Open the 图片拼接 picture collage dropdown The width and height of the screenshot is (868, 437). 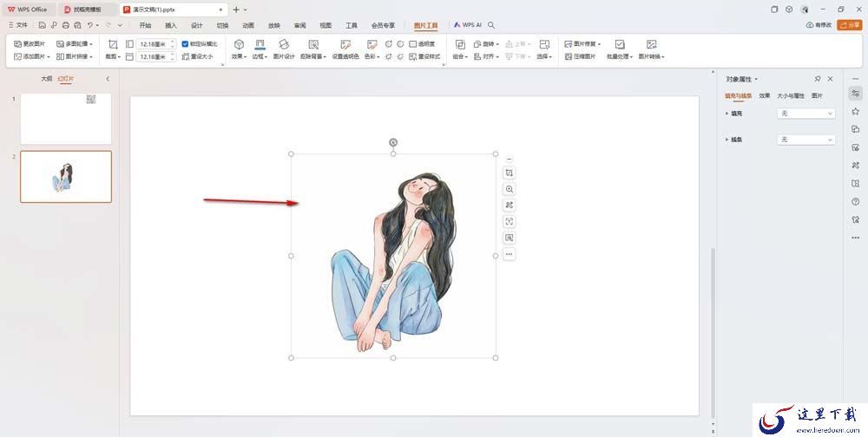pos(74,56)
